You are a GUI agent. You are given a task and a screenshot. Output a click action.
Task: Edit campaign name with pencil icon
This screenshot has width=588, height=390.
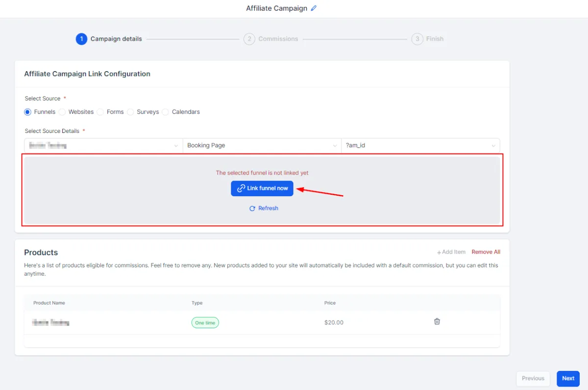point(314,8)
